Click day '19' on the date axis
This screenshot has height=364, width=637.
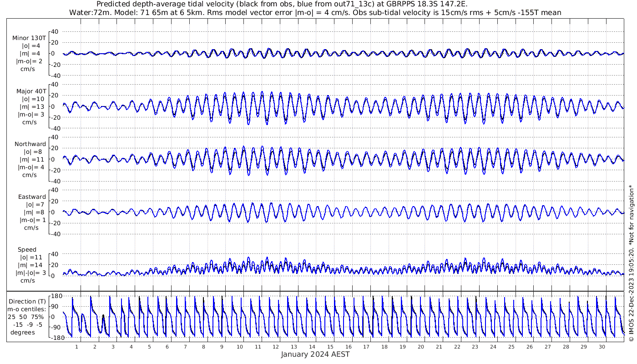(403, 347)
